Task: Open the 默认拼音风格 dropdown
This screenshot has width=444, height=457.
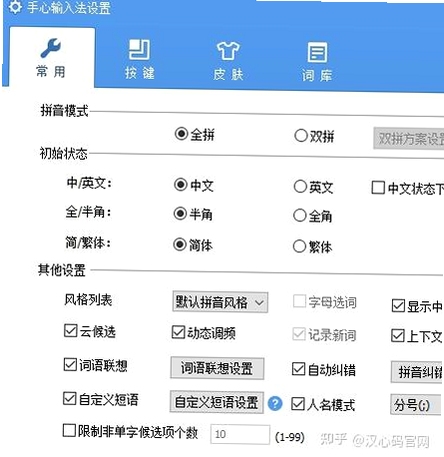Action: (220, 302)
